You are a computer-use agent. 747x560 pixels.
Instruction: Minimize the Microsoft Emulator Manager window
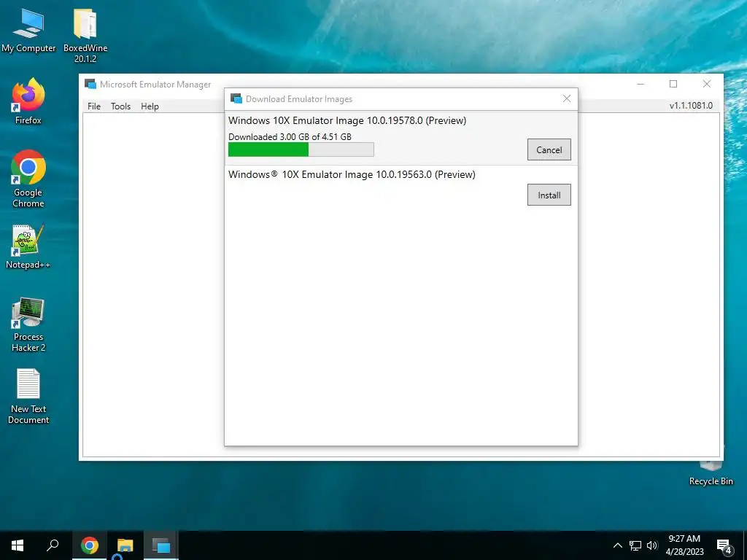pyautogui.click(x=640, y=84)
